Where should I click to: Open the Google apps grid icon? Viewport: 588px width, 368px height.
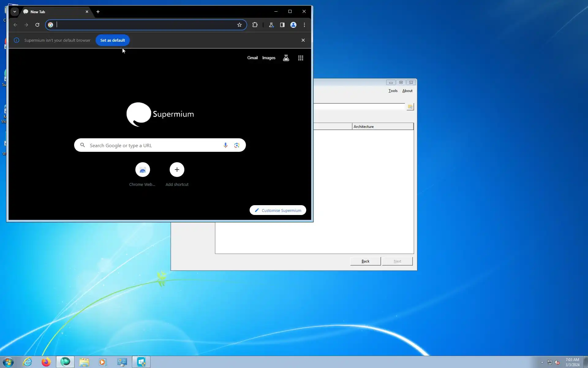tap(300, 58)
